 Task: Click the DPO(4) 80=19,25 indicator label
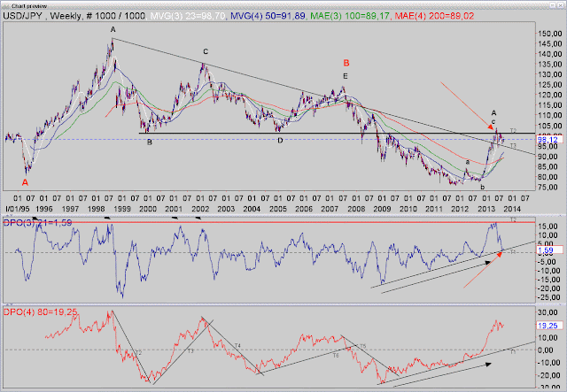[x=41, y=311]
